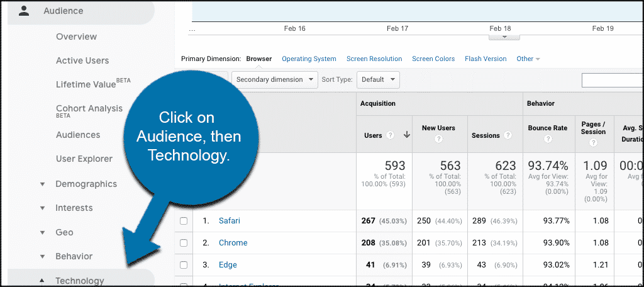Click the total Users value 593
The height and width of the screenshot is (287, 644).
(395, 166)
